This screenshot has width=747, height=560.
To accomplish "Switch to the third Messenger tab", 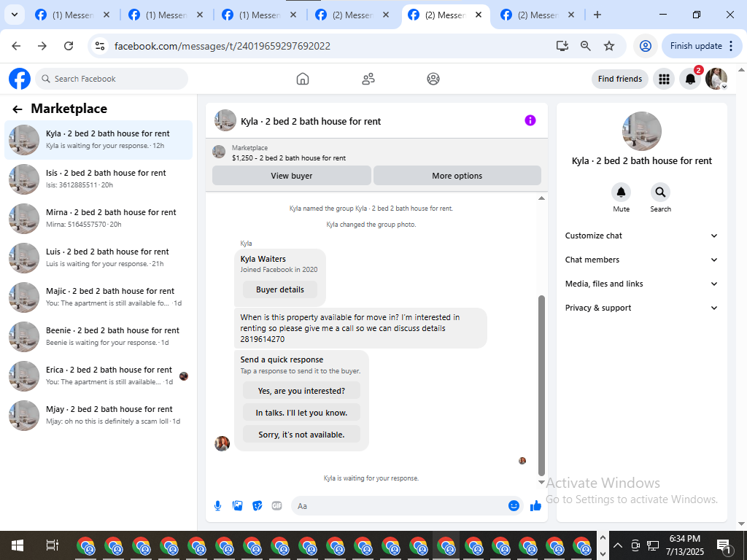I will (x=259, y=15).
